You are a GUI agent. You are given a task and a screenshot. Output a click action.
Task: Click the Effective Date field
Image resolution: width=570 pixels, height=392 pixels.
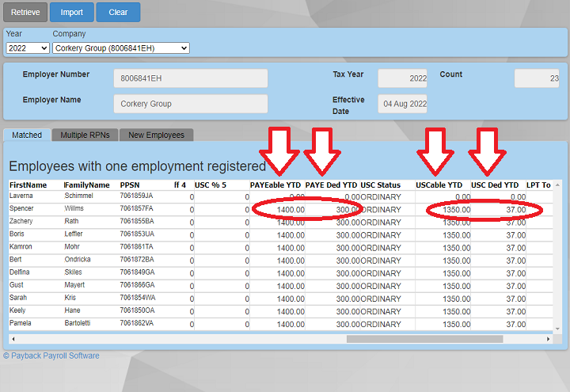pyautogui.click(x=403, y=104)
